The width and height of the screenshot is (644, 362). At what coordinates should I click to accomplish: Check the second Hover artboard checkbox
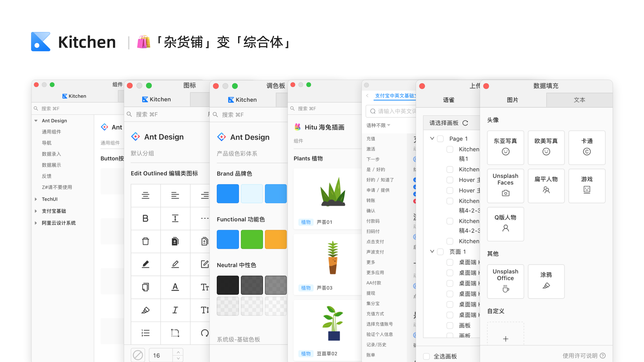pos(450,190)
